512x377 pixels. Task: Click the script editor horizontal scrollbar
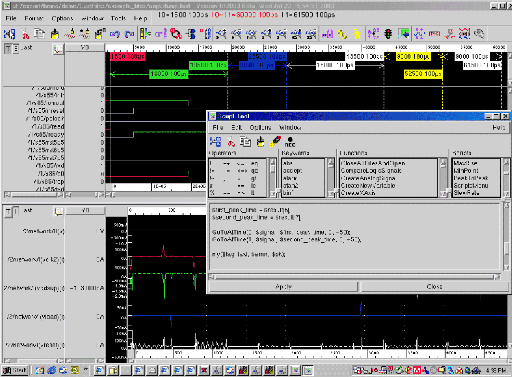coord(355,277)
